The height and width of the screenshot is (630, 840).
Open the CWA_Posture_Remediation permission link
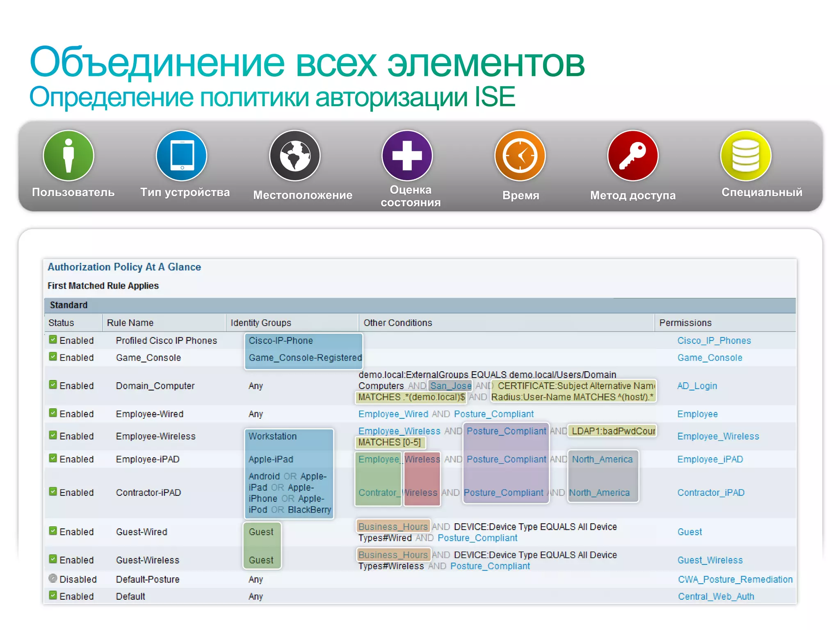735,580
